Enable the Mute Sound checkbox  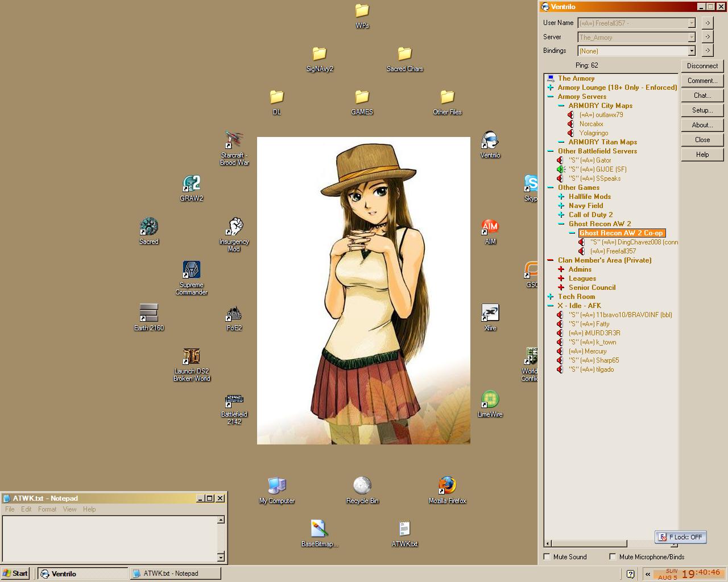tap(547, 557)
